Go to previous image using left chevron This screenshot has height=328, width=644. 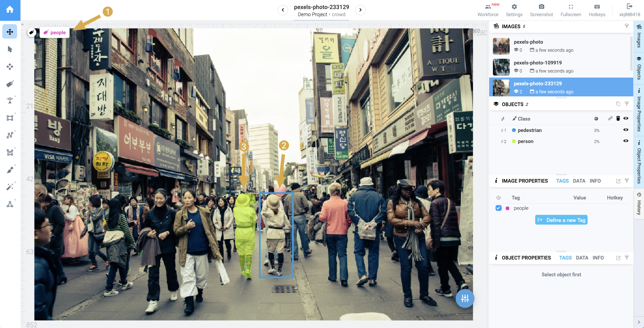[x=283, y=10]
